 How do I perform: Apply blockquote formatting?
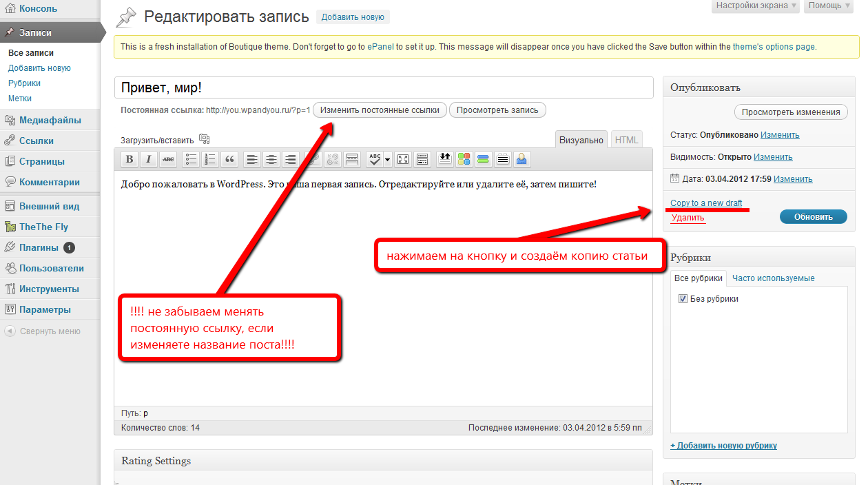pyautogui.click(x=229, y=159)
